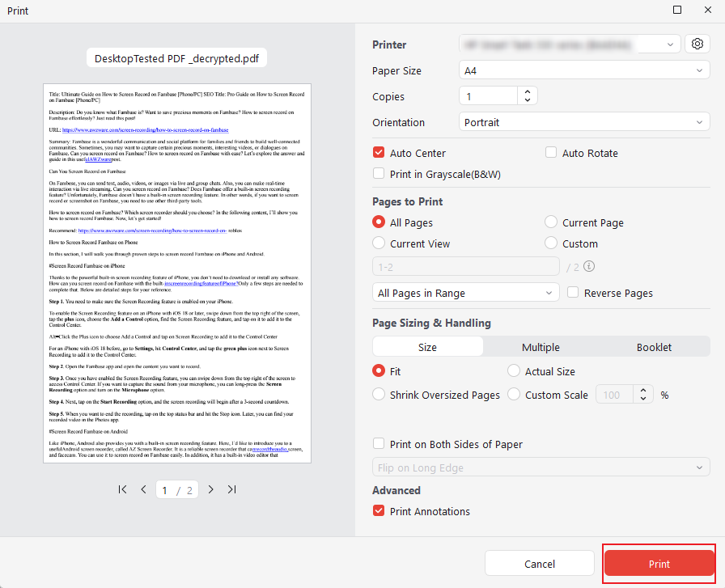The height and width of the screenshot is (588, 725).
Task: Open the Paper Size dropdown
Action: coord(584,70)
